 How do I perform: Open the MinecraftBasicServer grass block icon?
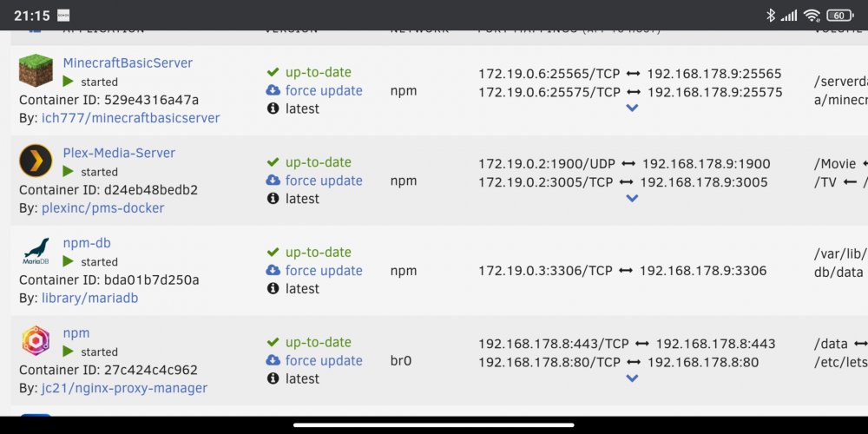36,70
